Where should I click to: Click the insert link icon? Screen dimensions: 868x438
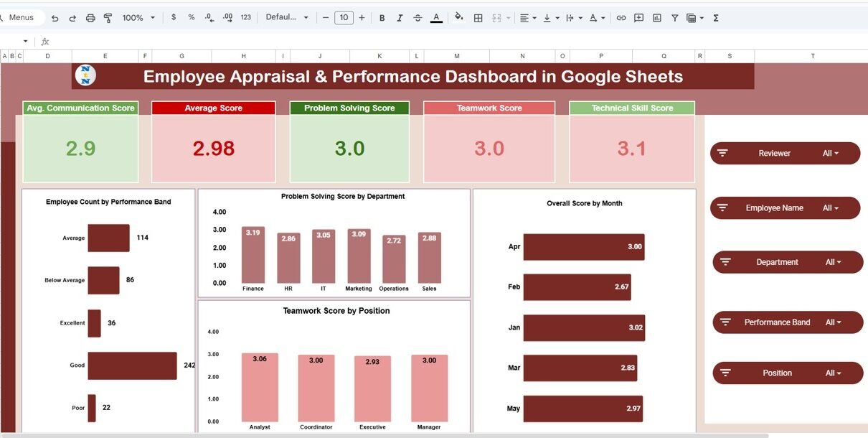click(621, 18)
